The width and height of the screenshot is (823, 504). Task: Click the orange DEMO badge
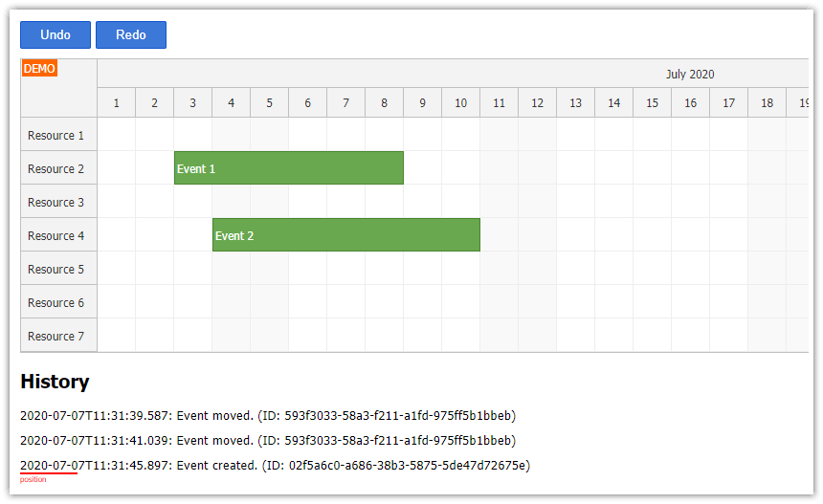click(x=39, y=69)
